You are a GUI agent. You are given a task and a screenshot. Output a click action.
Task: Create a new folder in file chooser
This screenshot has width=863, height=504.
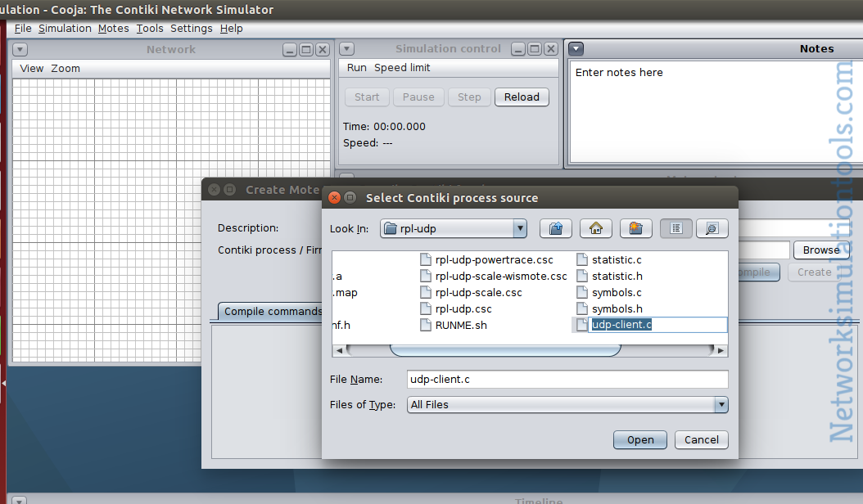[635, 228]
